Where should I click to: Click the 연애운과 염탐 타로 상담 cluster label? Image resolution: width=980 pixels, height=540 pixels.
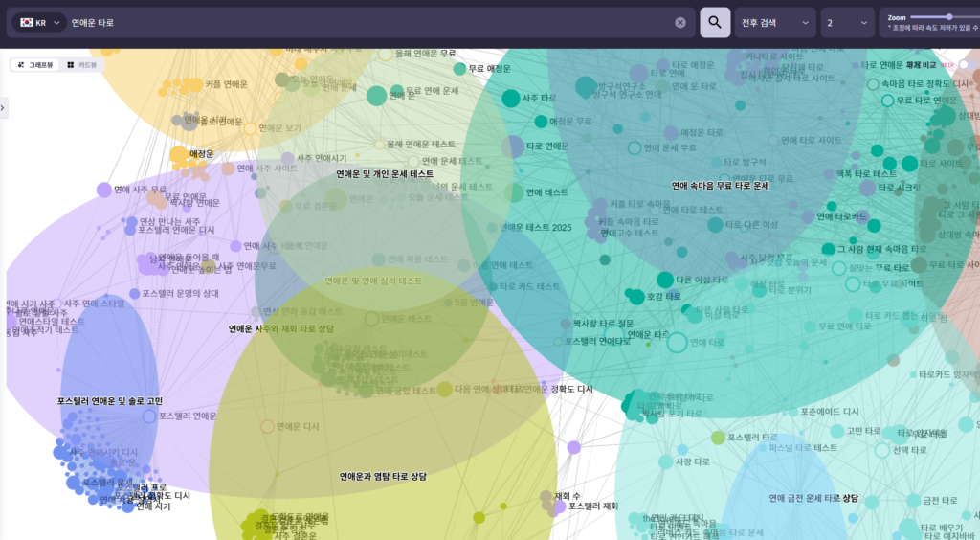click(383, 476)
